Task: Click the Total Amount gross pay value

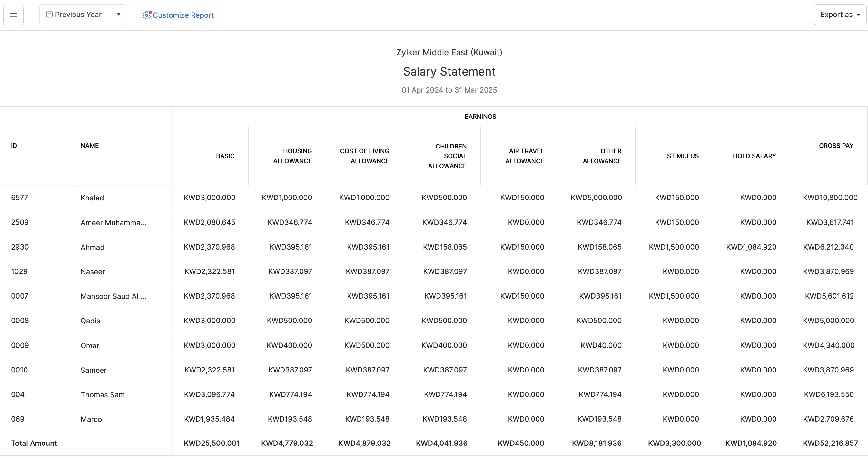Action: (830, 443)
